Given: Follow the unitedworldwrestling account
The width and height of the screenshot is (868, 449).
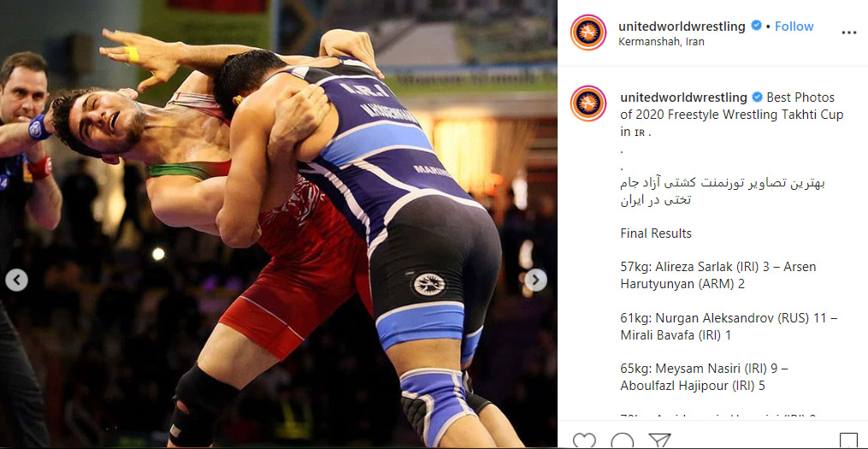Looking at the screenshot, I should point(794,27).
